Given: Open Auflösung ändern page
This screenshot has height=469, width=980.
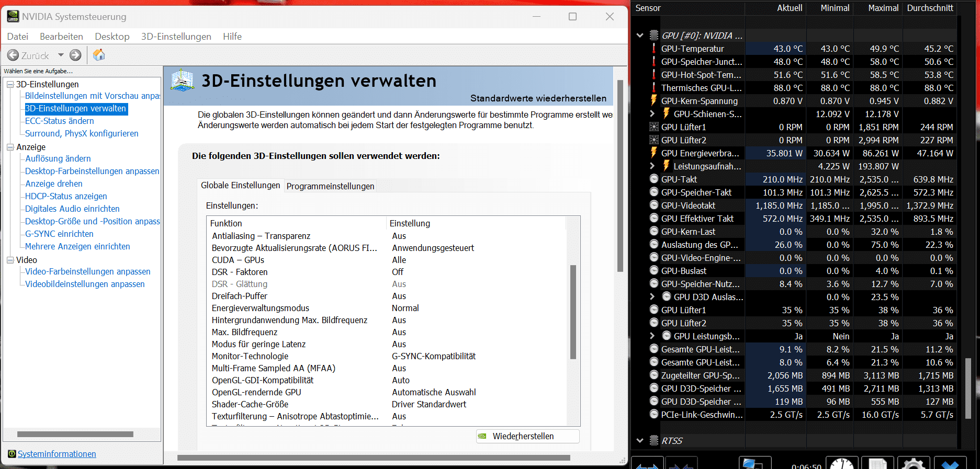Looking at the screenshot, I should (x=58, y=158).
